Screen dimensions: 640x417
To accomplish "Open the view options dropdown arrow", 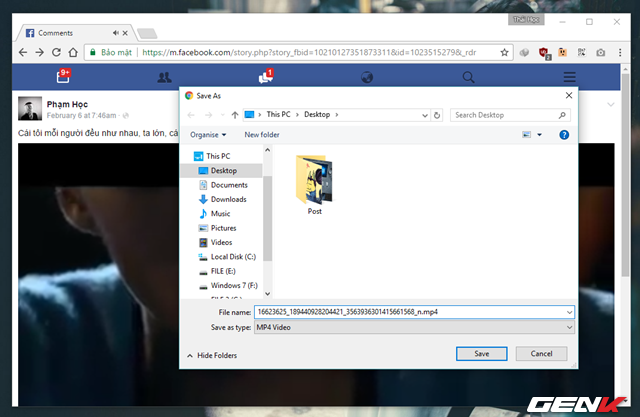I will click(x=539, y=135).
